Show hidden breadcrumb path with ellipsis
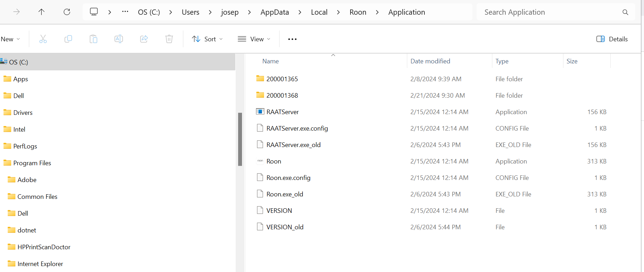 click(x=125, y=12)
